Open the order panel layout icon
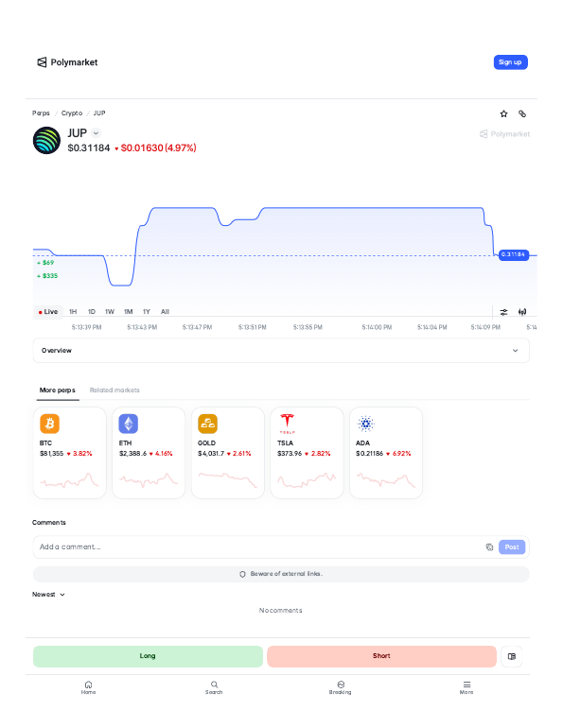The height and width of the screenshot is (728, 563). [512, 656]
